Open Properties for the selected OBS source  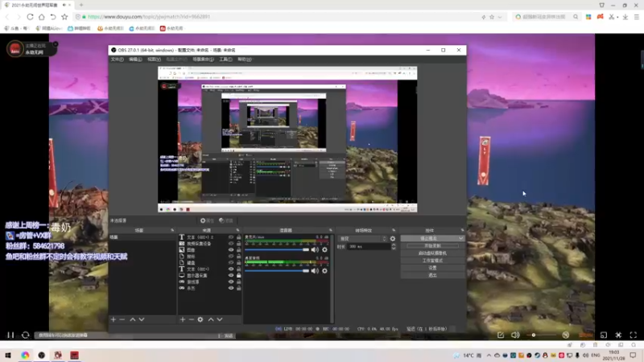[207, 220]
